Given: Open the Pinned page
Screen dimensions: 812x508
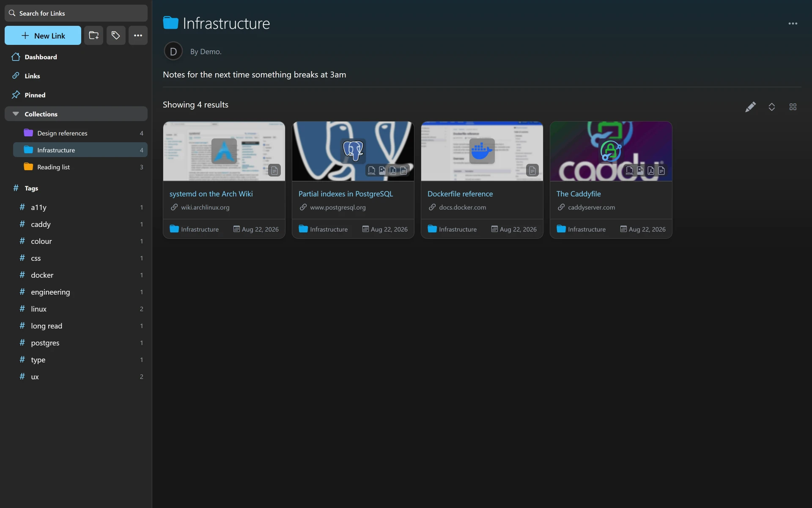Looking at the screenshot, I should pos(76,95).
